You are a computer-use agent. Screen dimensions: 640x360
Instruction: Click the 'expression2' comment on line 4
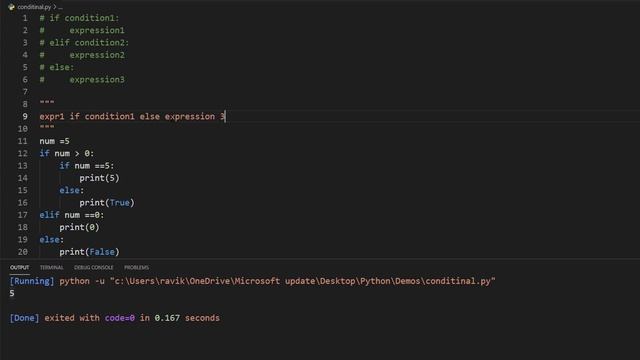tap(97, 55)
